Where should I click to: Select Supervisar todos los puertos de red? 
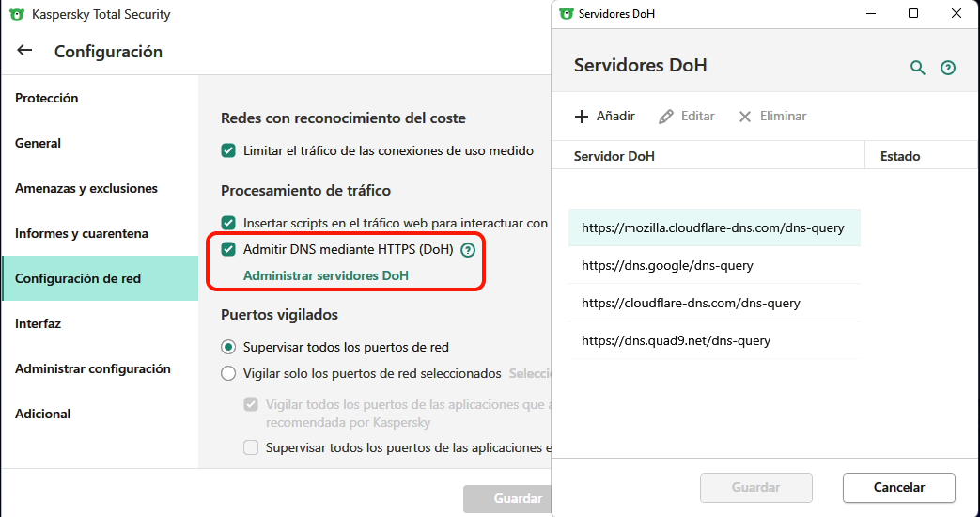tap(228, 346)
